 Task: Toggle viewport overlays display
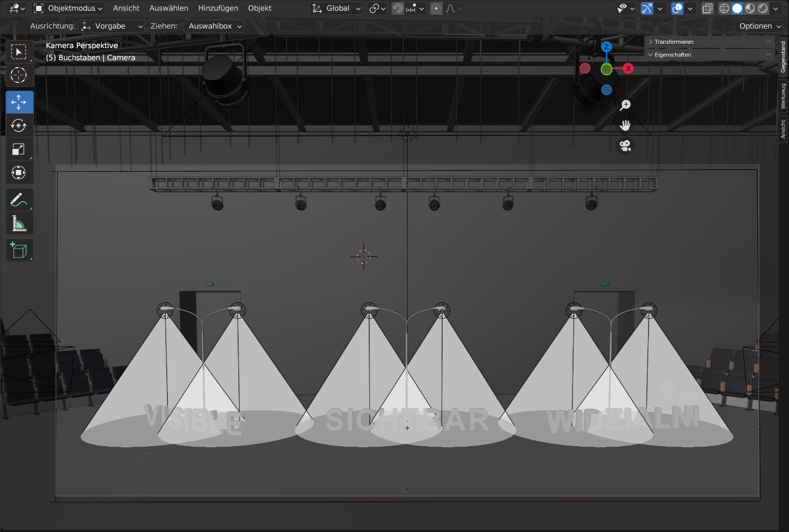[x=677, y=9]
